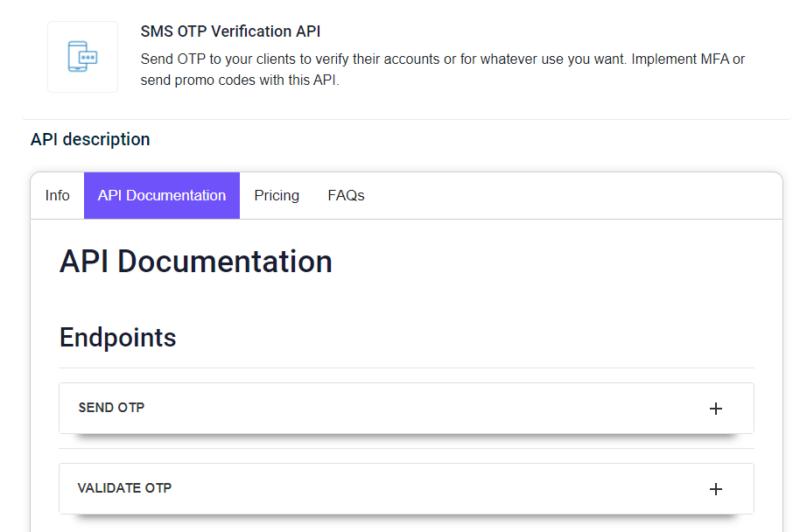793x532 pixels.
Task: Click the Endpoints heading
Action: (118, 337)
